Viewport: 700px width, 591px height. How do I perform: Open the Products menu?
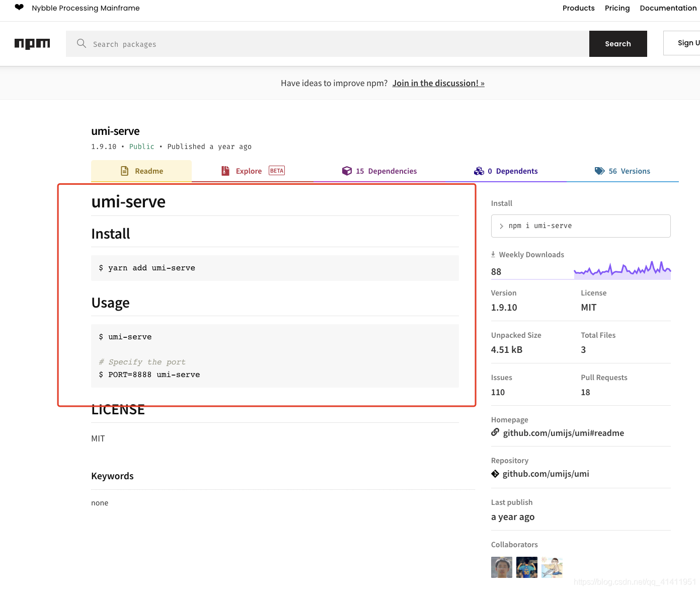(x=578, y=8)
